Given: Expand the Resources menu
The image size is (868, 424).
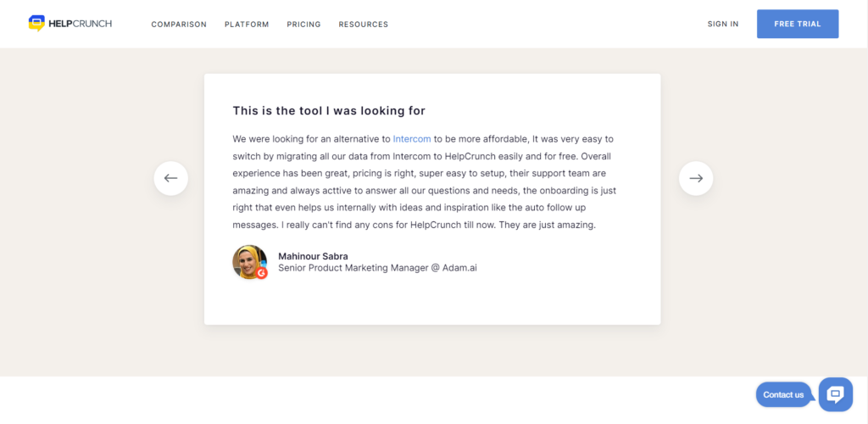Looking at the screenshot, I should coord(363,25).
